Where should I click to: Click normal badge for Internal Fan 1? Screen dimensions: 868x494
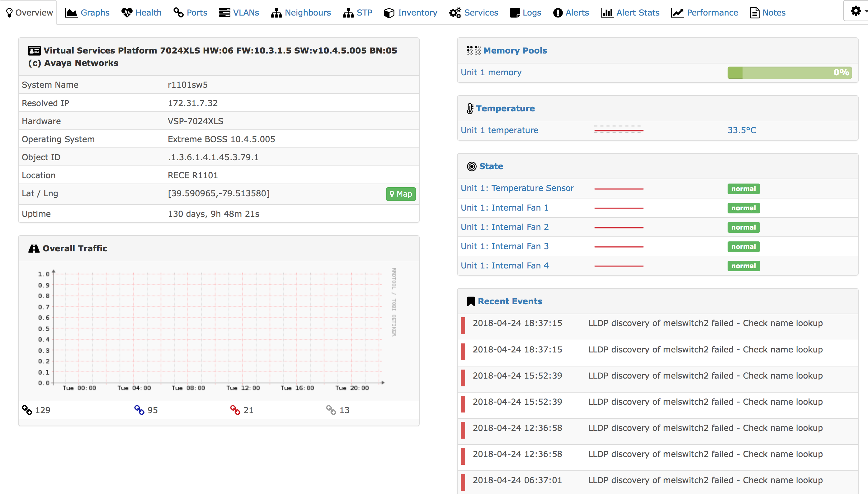[743, 208]
